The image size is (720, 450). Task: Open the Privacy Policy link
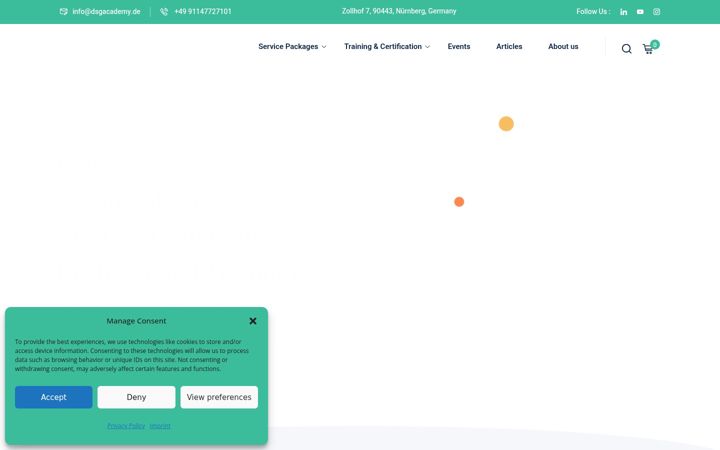click(126, 426)
